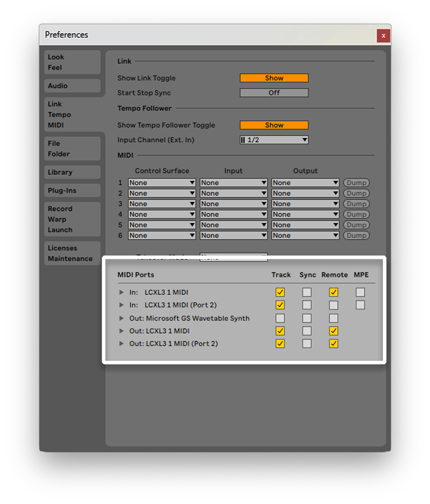
Task: Enable MPE for In: LCXL3 MIDI (Port 2)
Action: click(x=360, y=305)
